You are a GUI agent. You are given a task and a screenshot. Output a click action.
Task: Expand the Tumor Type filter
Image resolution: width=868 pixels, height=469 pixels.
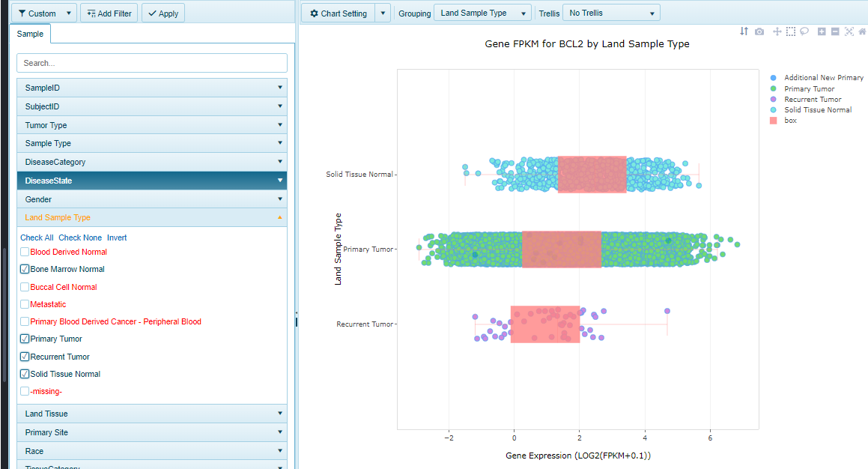pos(151,125)
